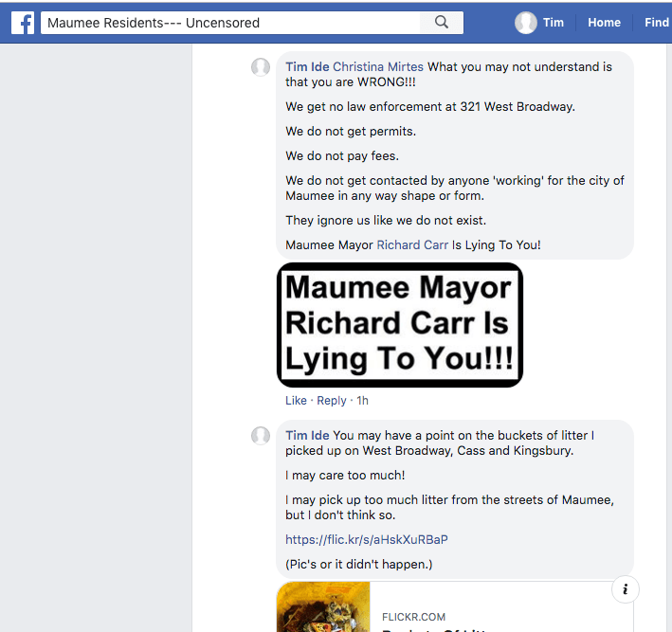
Task: Click Tim Ide name in first comment
Action: (307, 67)
